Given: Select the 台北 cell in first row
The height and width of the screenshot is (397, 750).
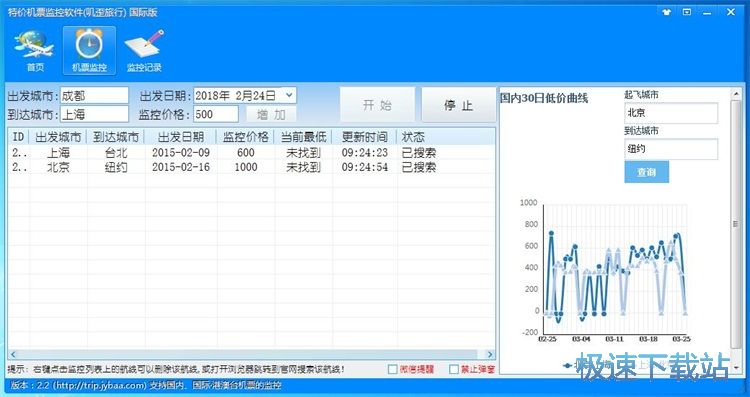Looking at the screenshot, I should coord(116,153).
